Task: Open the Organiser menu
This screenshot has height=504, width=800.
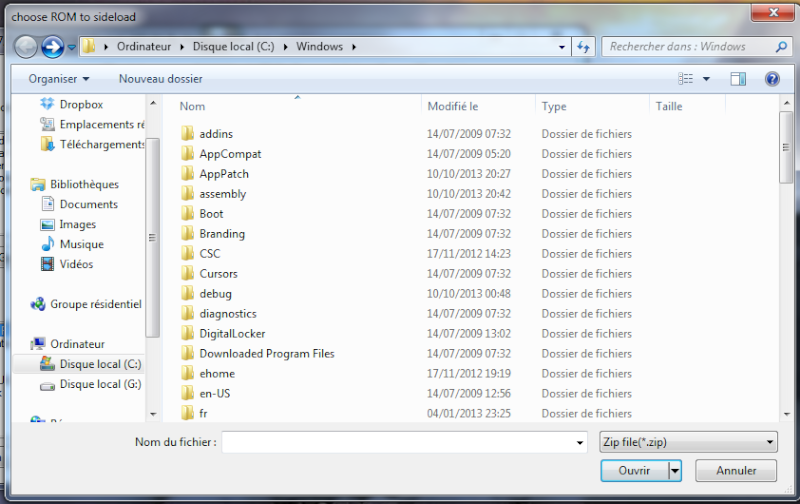Action: (59, 79)
